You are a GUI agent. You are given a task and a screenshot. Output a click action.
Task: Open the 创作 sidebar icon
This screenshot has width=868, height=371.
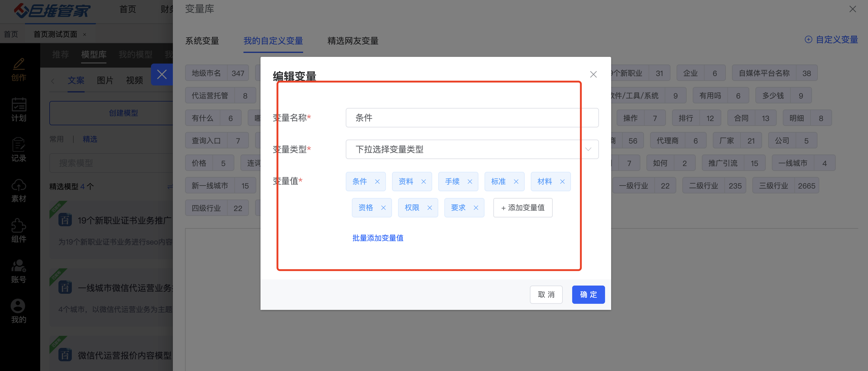tap(19, 70)
